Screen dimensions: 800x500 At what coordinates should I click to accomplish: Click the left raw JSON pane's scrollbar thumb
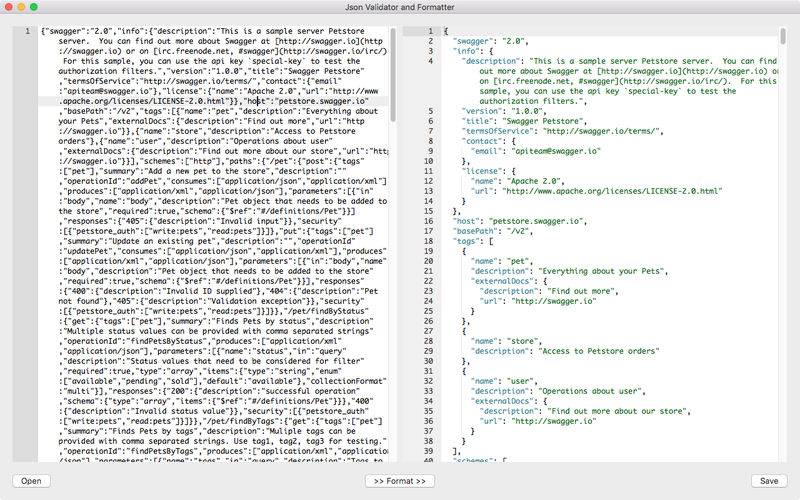coord(393,74)
